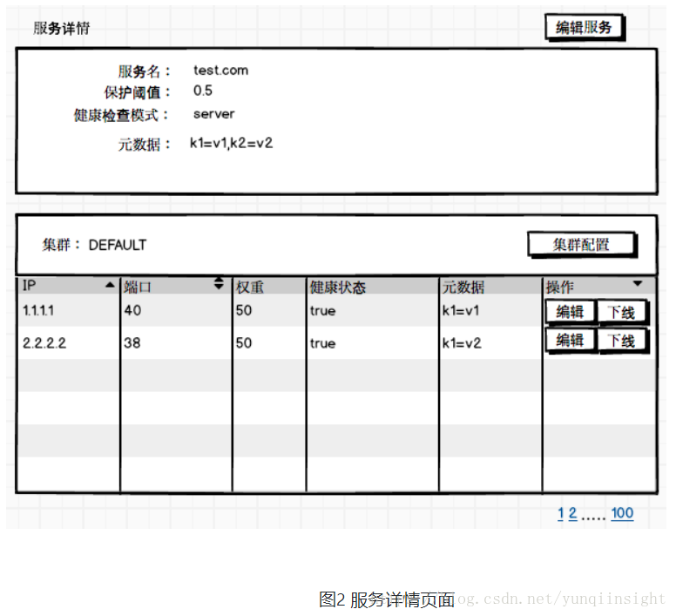Click the 图2 服务详情页面 caption
Image resolution: width=676 pixels, height=616 pixels.
(387, 599)
